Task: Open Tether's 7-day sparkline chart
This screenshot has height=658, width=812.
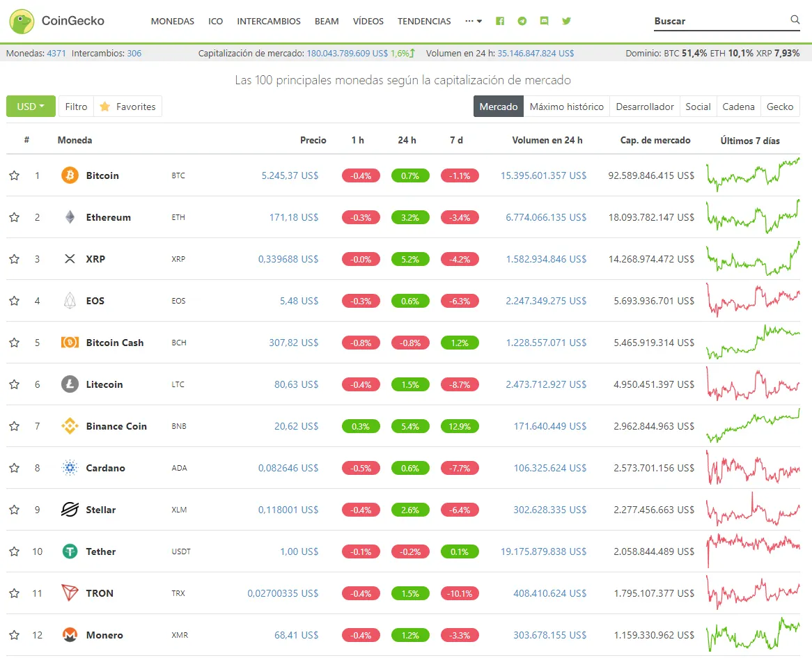Action: pos(753,551)
